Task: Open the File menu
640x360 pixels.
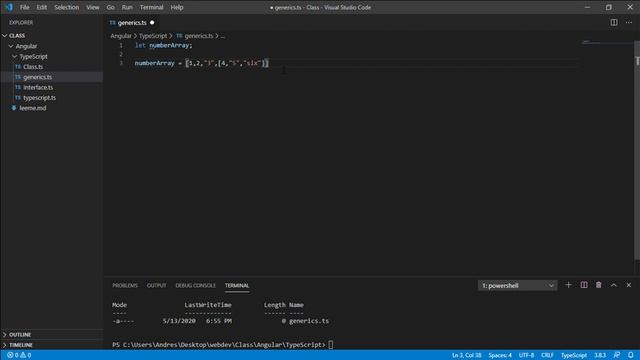Action: click(24, 7)
